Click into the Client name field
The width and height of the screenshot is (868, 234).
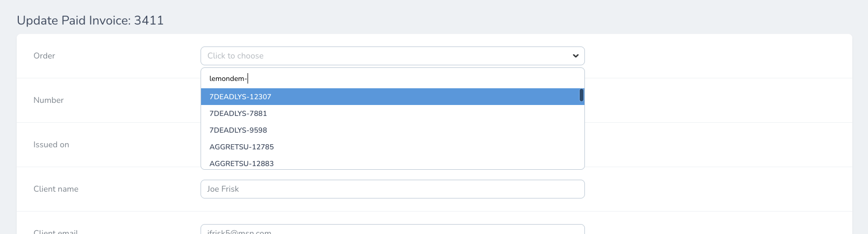392,189
